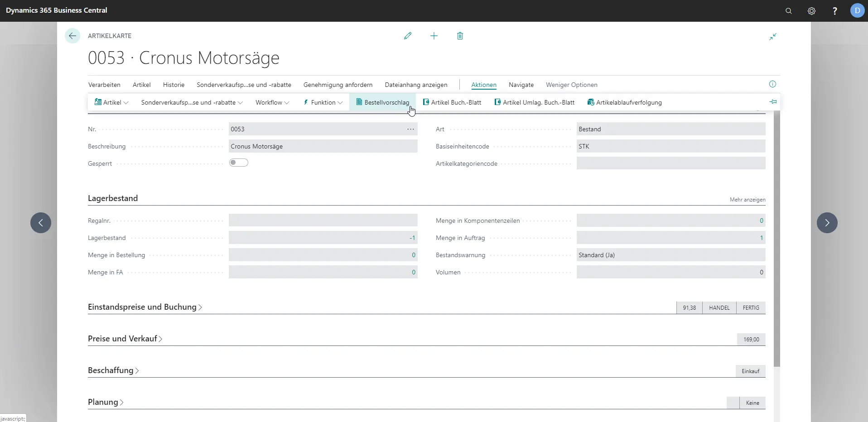
Task: Click Genehmigung anfordern menu
Action: point(338,85)
